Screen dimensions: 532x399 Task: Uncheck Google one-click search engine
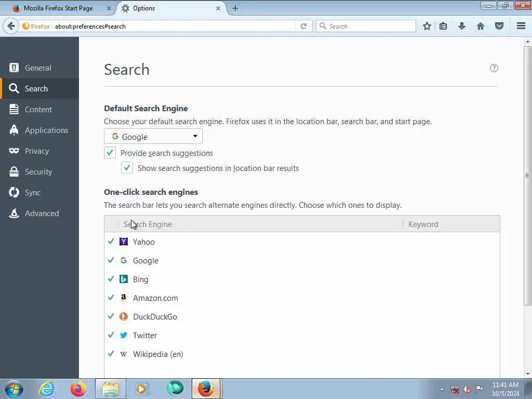pos(111,260)
